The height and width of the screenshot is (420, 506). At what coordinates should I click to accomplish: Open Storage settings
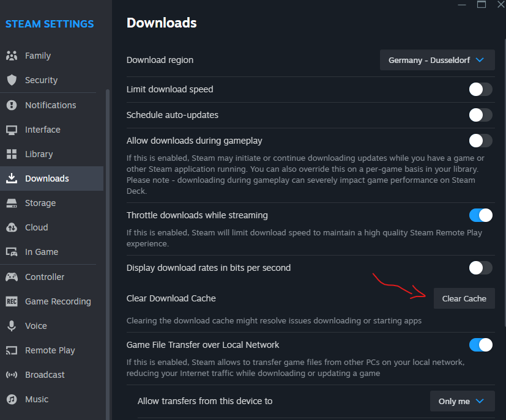click(51, 203)
